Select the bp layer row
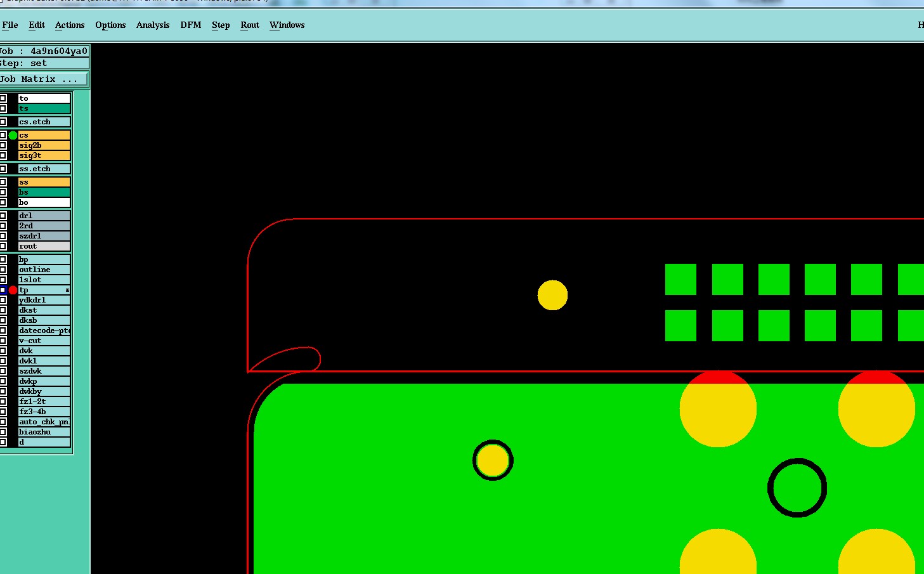Screen dimensions: 924x574 click(x=44, y=259)
